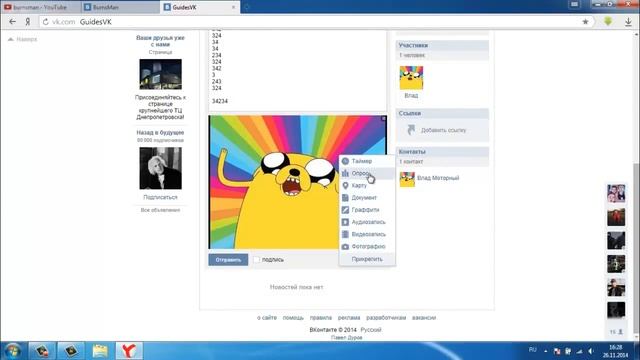Open the помощь footer link
Screen dimensions: 640x360
[x=293, y=318]
